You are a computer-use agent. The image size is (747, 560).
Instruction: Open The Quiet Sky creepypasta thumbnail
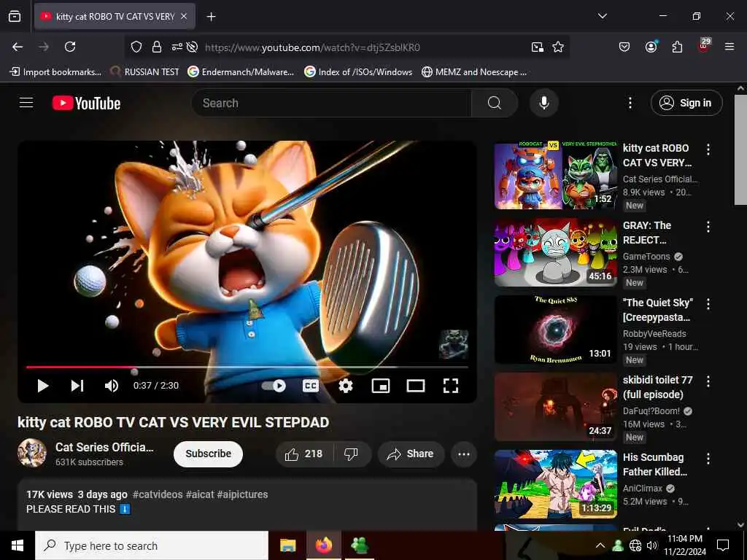click(555, 330)
